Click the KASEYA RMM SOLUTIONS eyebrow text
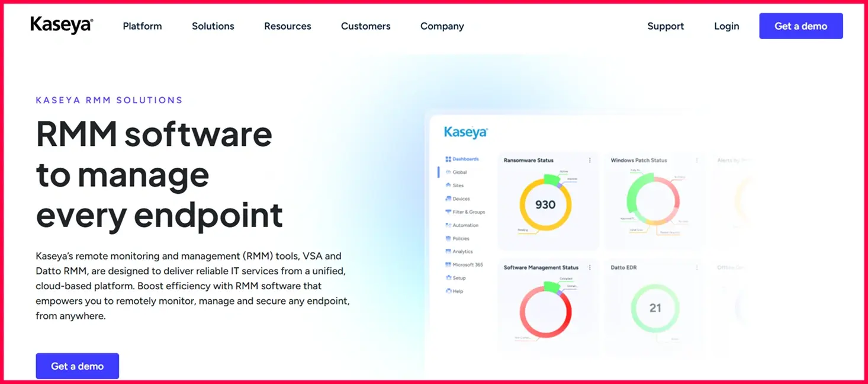Screen dimensions: 868x384 (110, 100)
